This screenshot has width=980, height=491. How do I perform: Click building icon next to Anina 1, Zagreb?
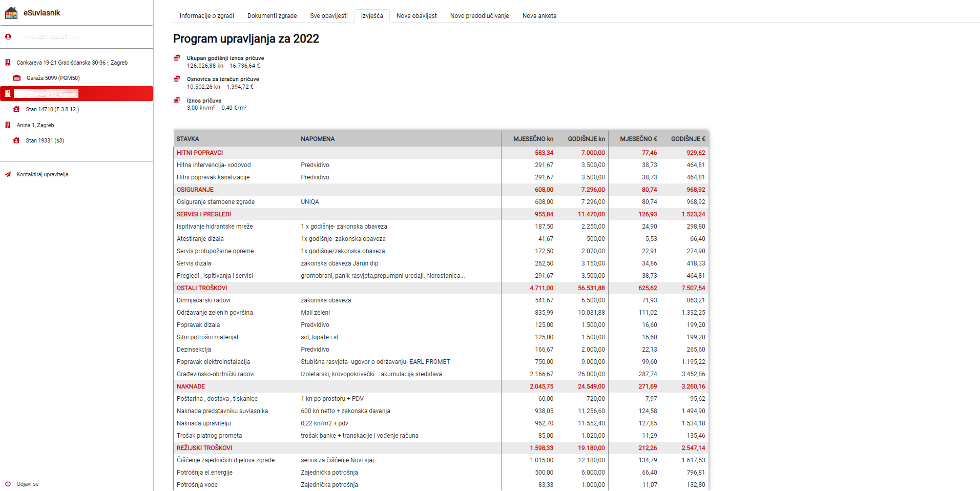coord(8,125)
